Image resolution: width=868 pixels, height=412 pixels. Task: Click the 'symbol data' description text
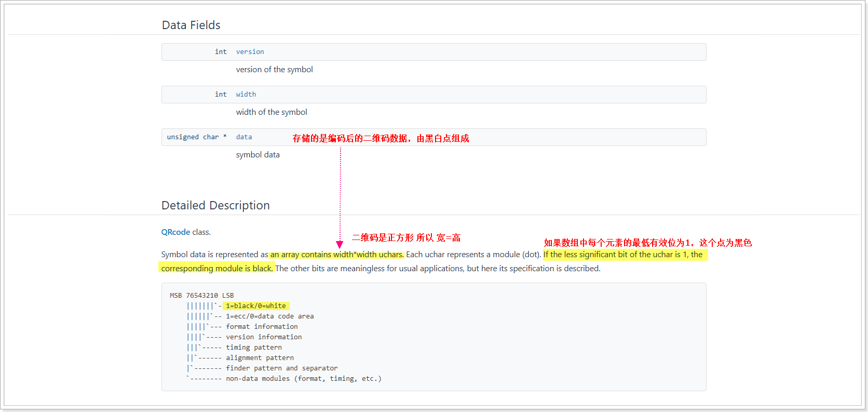(x=257, y=155)
